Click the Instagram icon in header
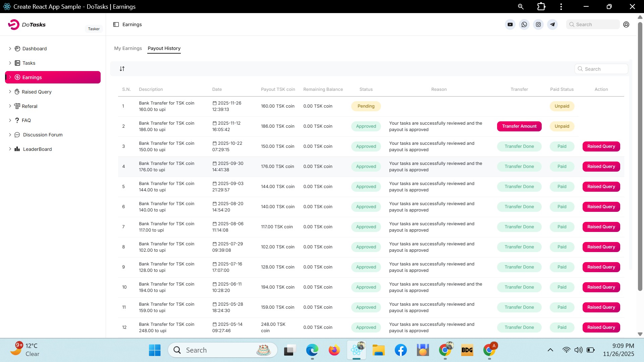Viewport: 644px width, 362px height. (x=538, y=24)
